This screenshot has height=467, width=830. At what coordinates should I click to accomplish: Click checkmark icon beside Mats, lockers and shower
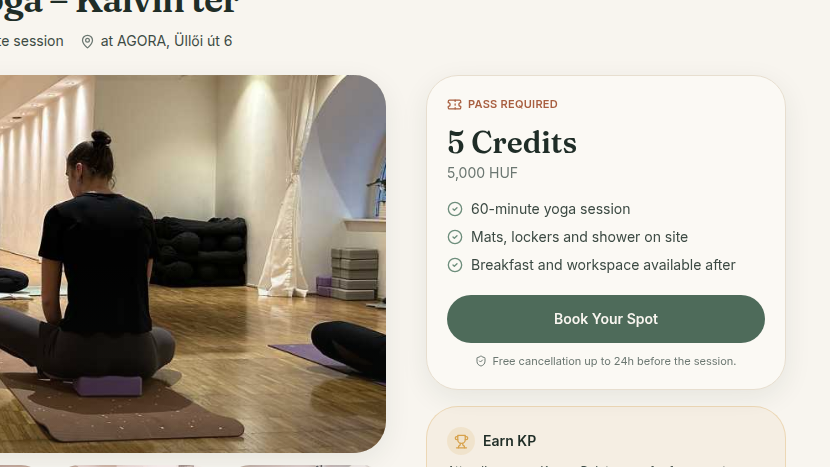coord(455,237)
